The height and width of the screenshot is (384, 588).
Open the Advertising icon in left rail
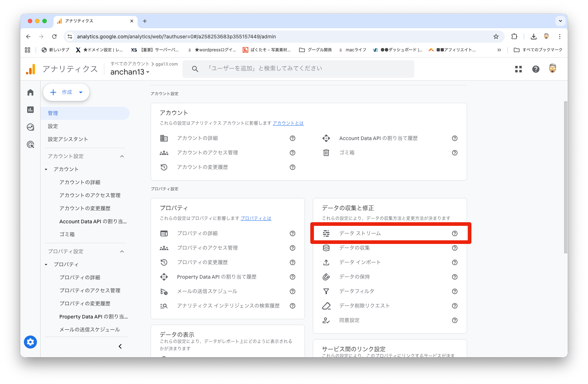point(30,145)
